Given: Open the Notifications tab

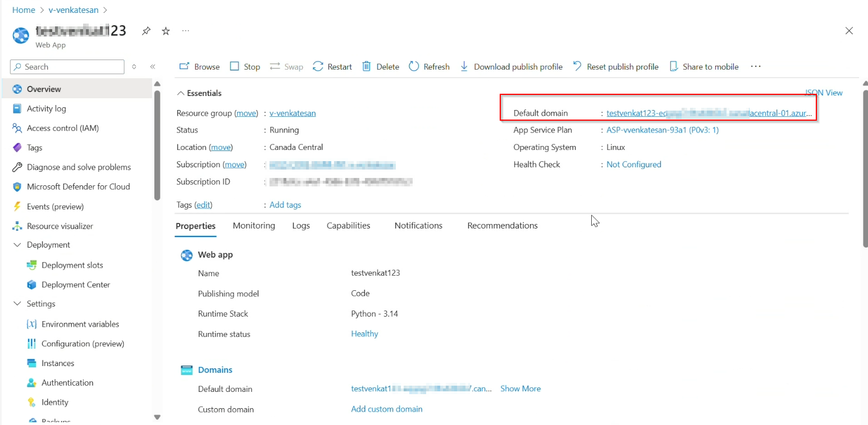Looking at the screenshot, I should tap(418, 225).
